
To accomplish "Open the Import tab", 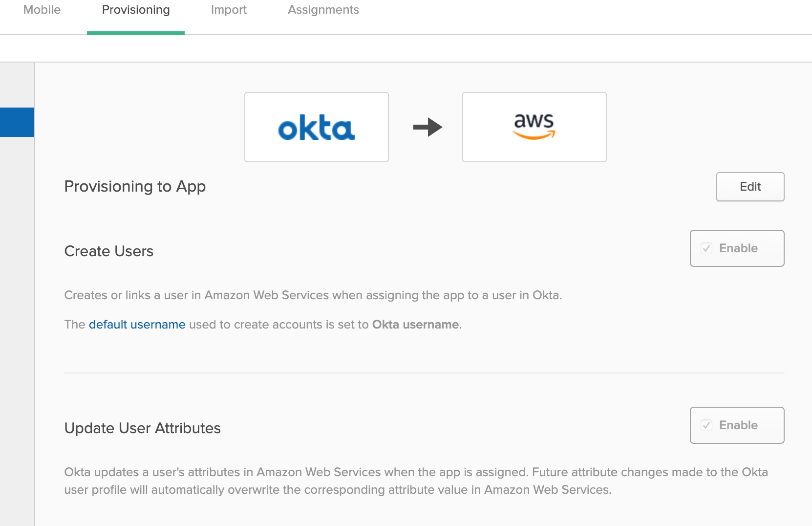I will (x=229, y=10).
